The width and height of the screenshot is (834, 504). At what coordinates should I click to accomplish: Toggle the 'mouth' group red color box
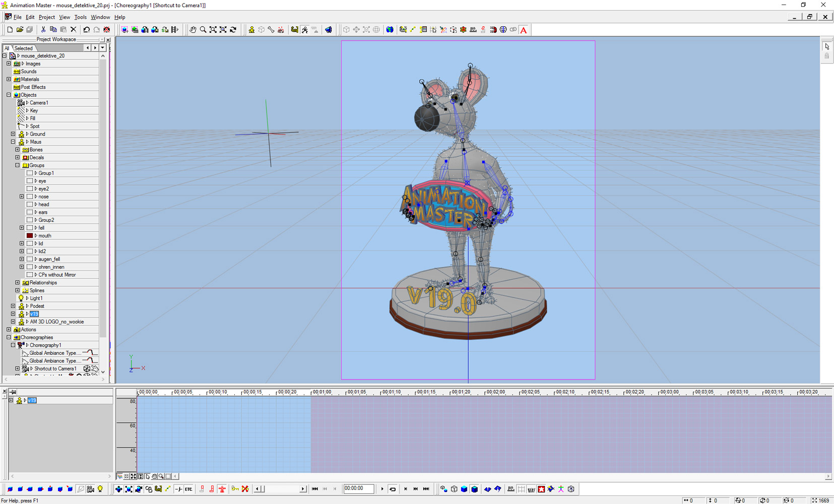pos(30,235)
